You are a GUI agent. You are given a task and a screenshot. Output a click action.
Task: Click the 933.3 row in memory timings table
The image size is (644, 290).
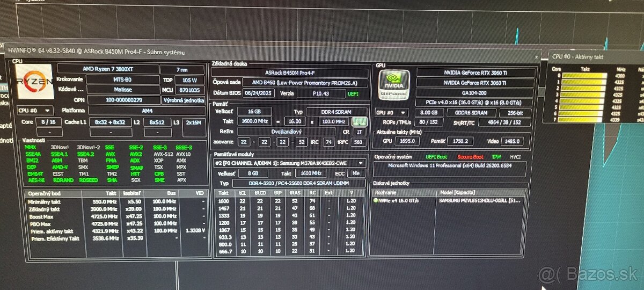290,236
